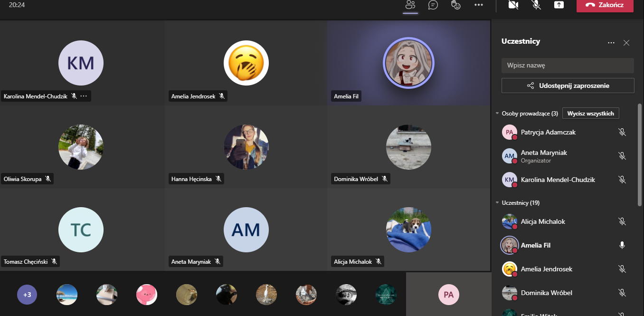Click Hanna Hęcinska name label
Screen dimensions: 644x316
point(191,179)
